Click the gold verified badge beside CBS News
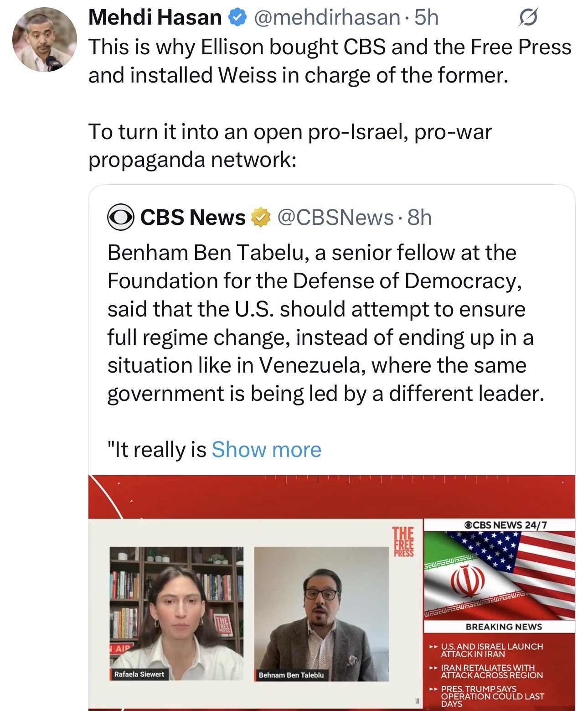Screen dimensions: 588x711 258,218
